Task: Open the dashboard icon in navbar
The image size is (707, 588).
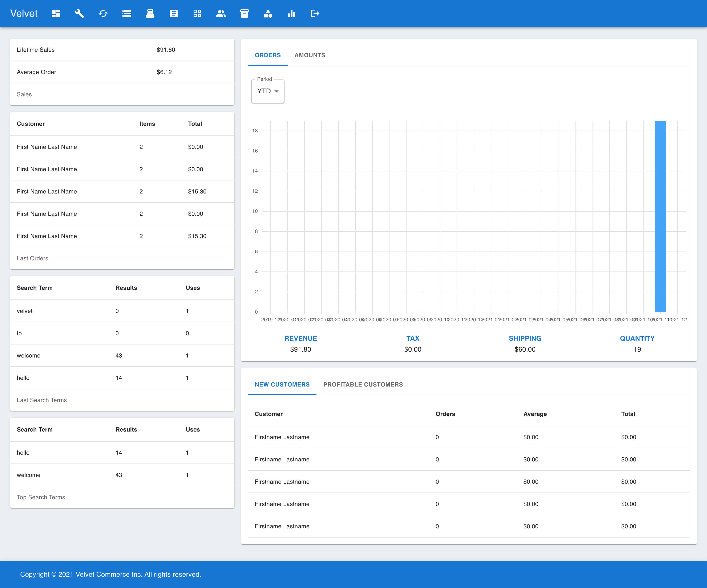Action: [x=56, y=13]
